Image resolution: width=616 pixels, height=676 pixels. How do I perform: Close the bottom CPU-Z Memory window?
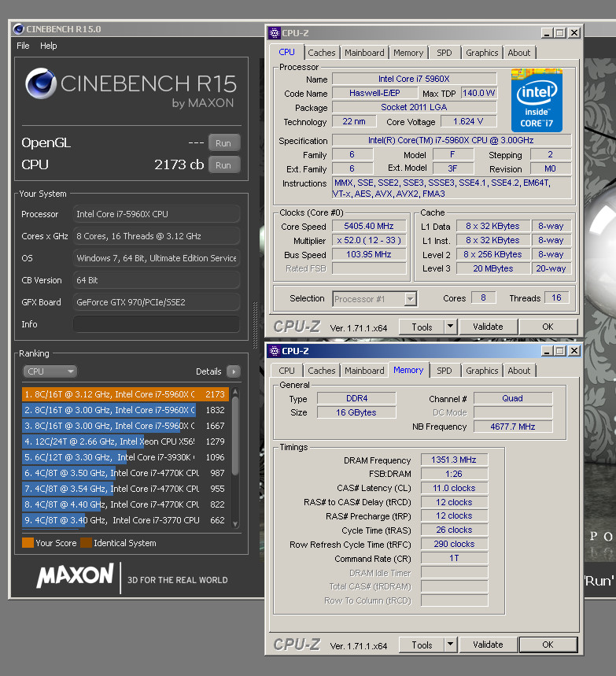click(x=574, y=351)
